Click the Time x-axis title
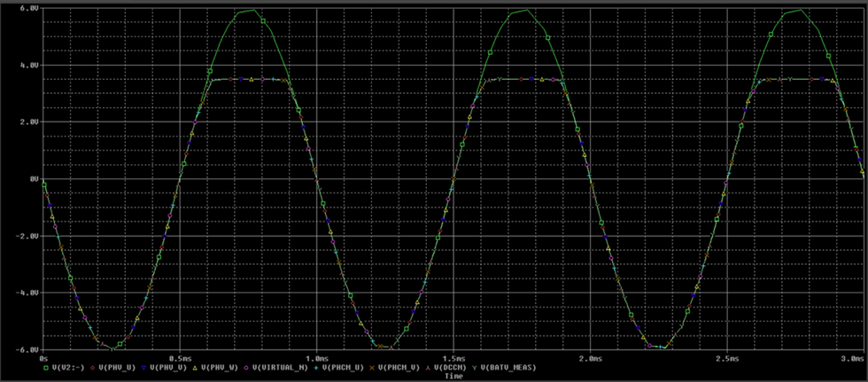Screen dimensions: 868x382 (453, 376)
